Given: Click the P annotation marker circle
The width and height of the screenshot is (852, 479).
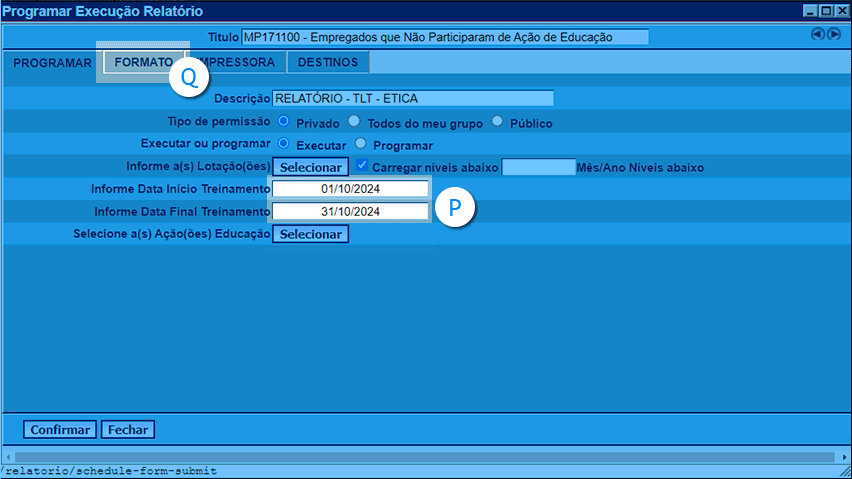Looking at the screenshot, I should 455,207.
